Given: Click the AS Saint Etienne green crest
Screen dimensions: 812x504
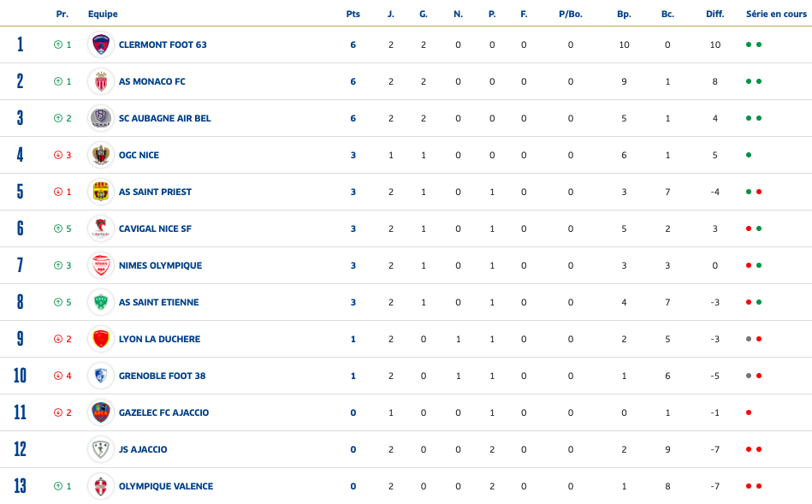Looking at the screenshot, I should click(101, 302).
